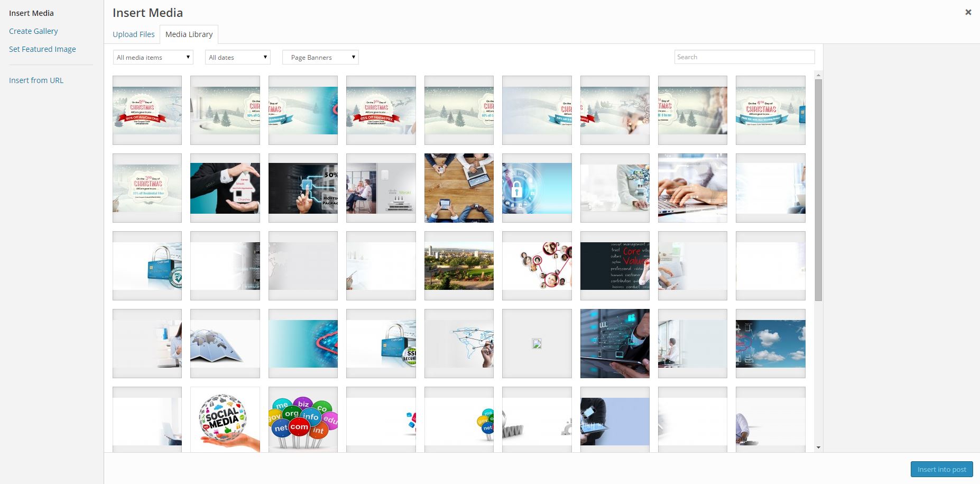Expand the All media items dropdown
980x484 pixels.
(153, 57)
